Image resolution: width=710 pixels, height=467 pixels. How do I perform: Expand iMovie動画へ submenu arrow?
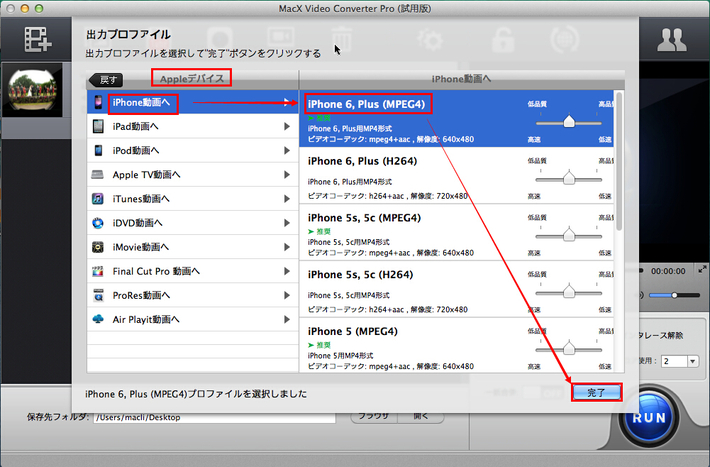(287, 247)
